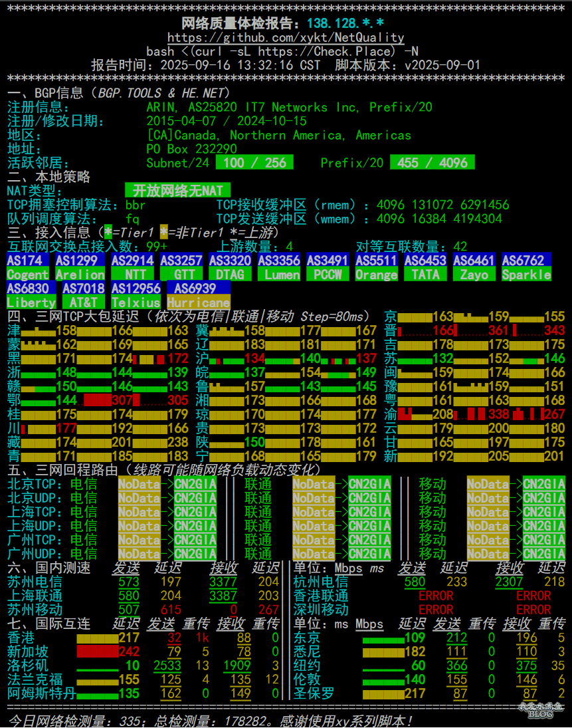Click the IX access count 99+
Image resolution: width=572 pixels, height=728 pixels.
coord(157,247)
